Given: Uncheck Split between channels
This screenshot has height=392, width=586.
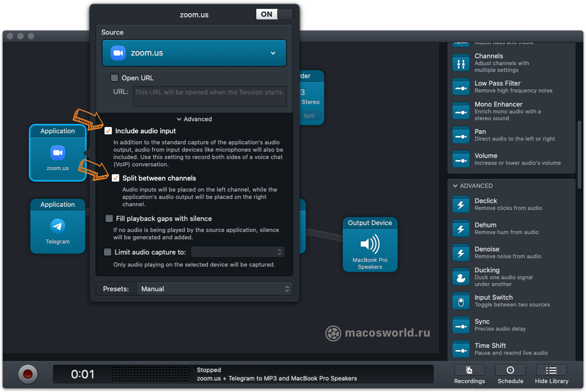Looking at the screenshot, I should tap(116, 178).
